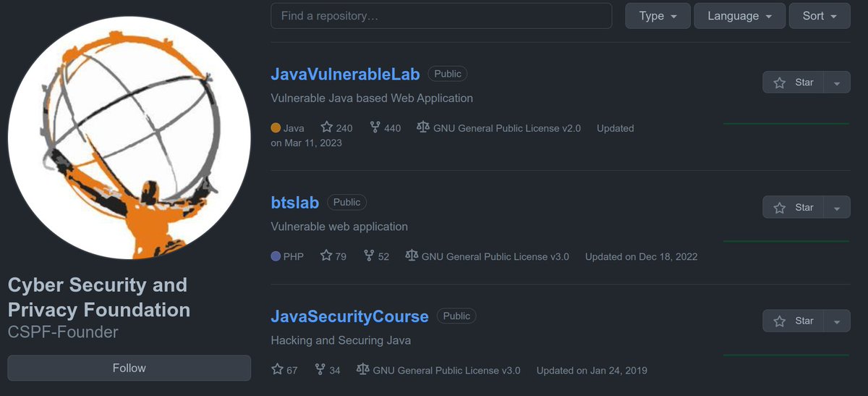Open the Sort dropdown
The height and width of the screenshot is (396, 868).
tap(820, 15)
